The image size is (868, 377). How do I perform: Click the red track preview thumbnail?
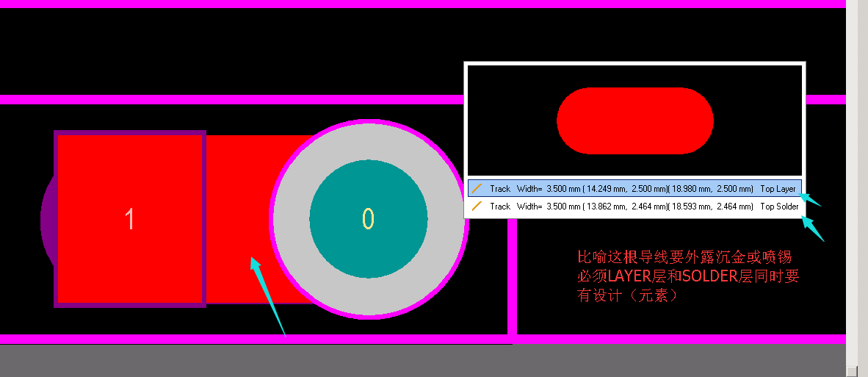635,121
